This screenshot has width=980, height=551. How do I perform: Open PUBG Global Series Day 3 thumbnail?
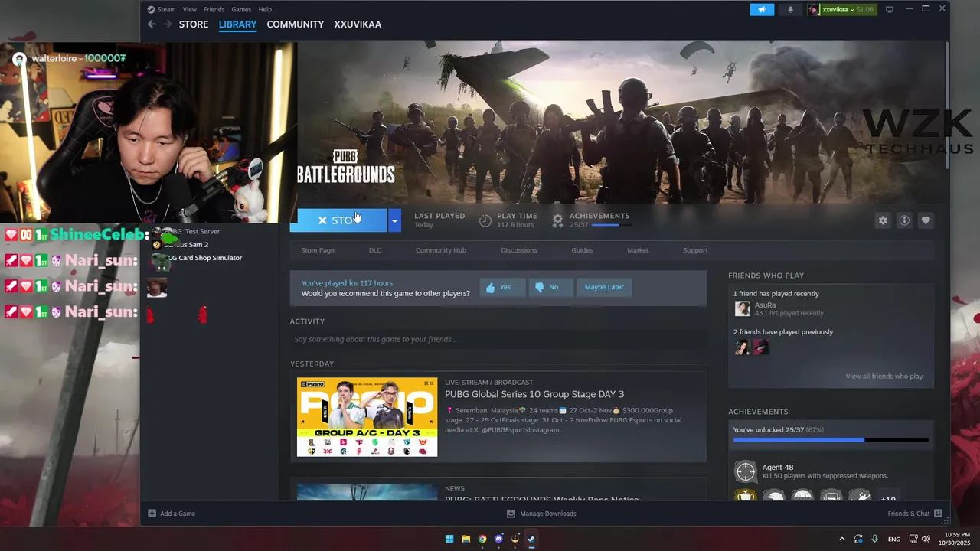pos(367,417)
